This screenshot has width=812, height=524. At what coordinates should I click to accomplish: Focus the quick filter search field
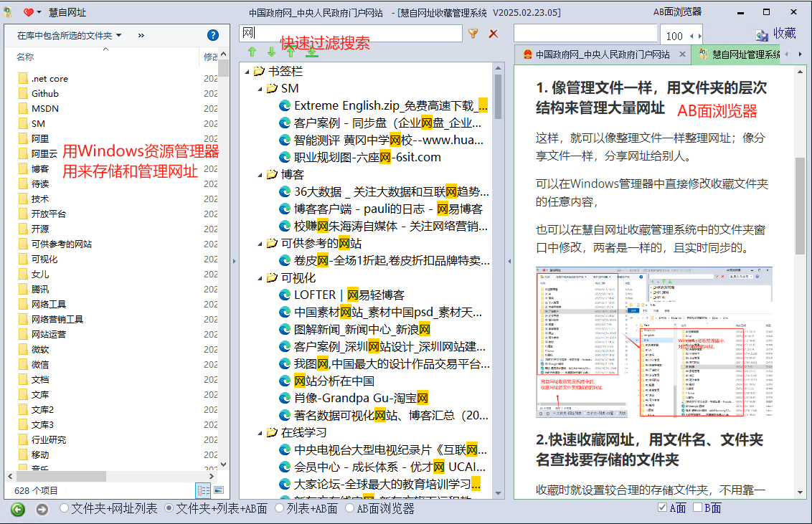(351, 33)
